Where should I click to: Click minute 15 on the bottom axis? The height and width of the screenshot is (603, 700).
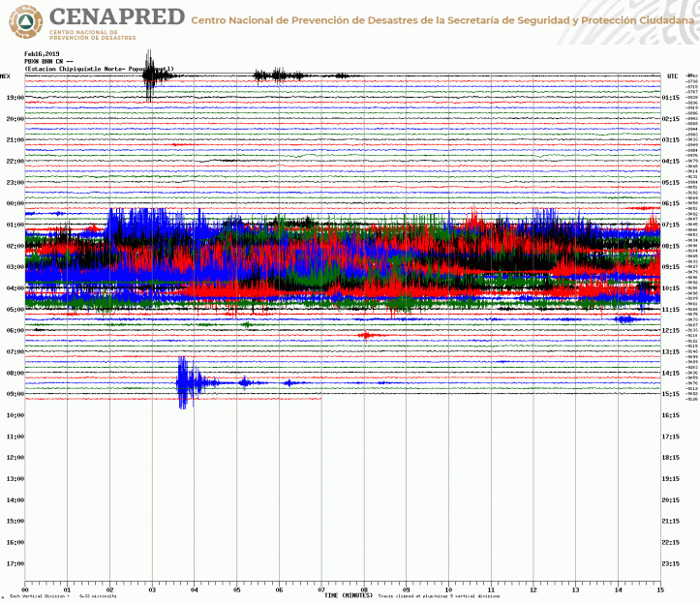point(659,588)
